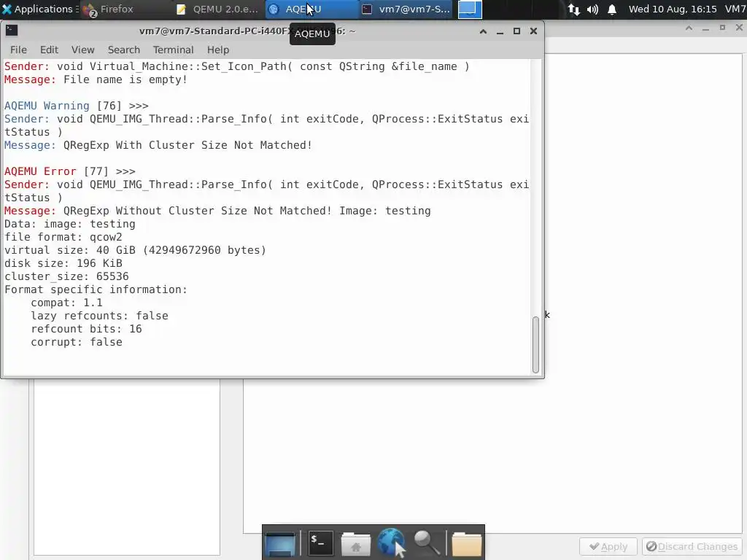Image resolution: width=747 pixels, height=560 pixels.
Task: Switch to the QEMU 2.0.e... taskbar window
Action: 217,9
